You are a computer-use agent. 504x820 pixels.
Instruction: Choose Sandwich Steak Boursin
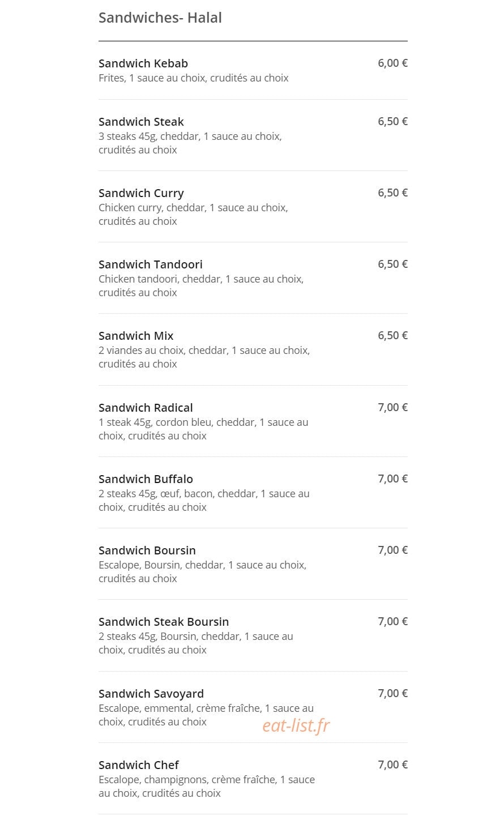pyautogui.click(x=164, y=622)
